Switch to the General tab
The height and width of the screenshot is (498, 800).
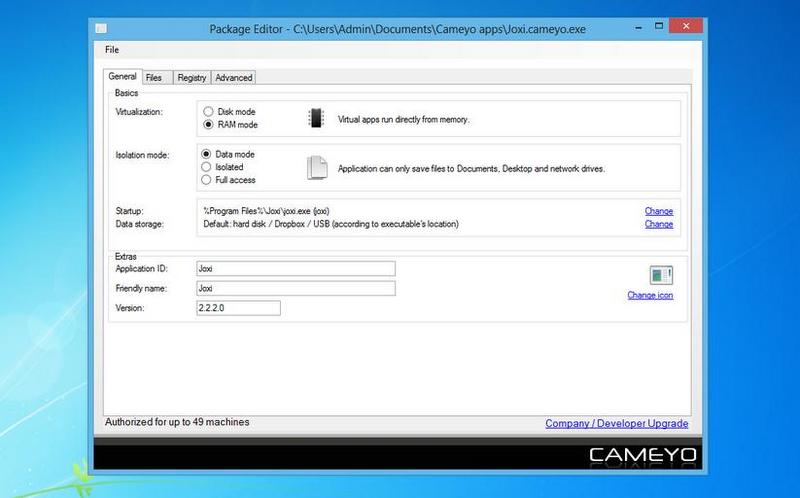pyautogui.click(x=122, y=77)
